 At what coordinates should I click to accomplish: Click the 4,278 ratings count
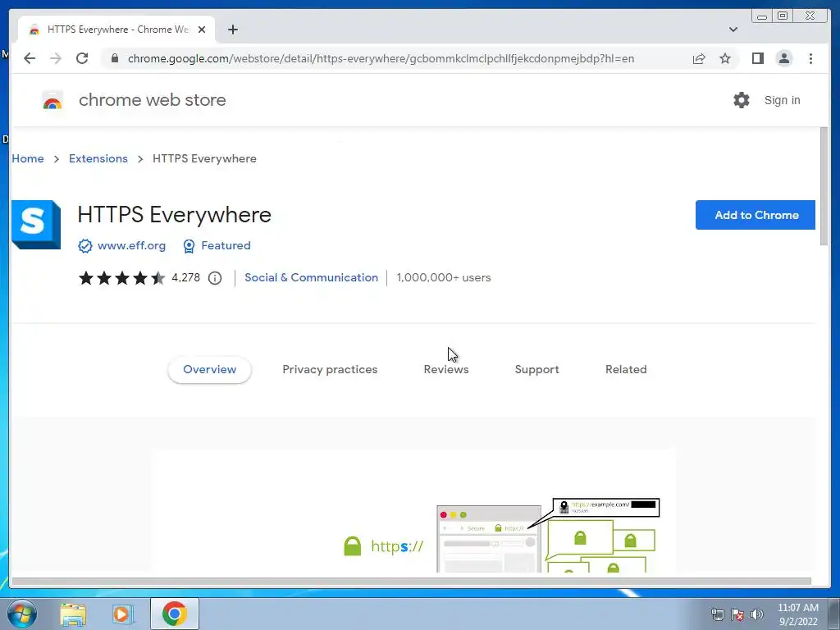click(x=186, y=277)
